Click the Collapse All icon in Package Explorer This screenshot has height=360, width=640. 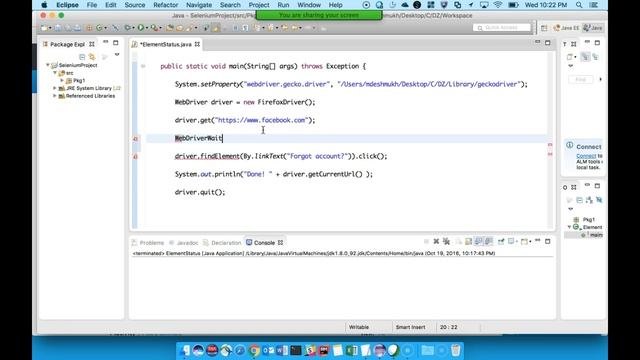pyautogui.click(x=82, y=57)
